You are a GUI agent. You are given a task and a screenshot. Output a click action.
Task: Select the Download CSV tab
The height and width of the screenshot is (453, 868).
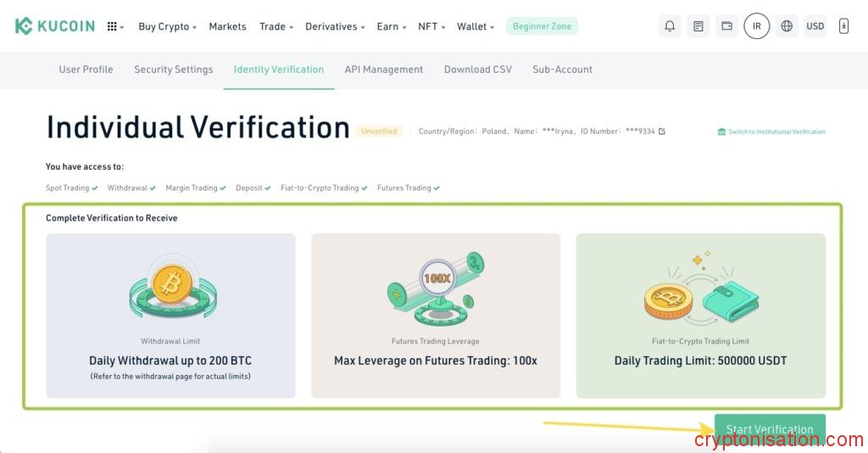tap(477, 70)
